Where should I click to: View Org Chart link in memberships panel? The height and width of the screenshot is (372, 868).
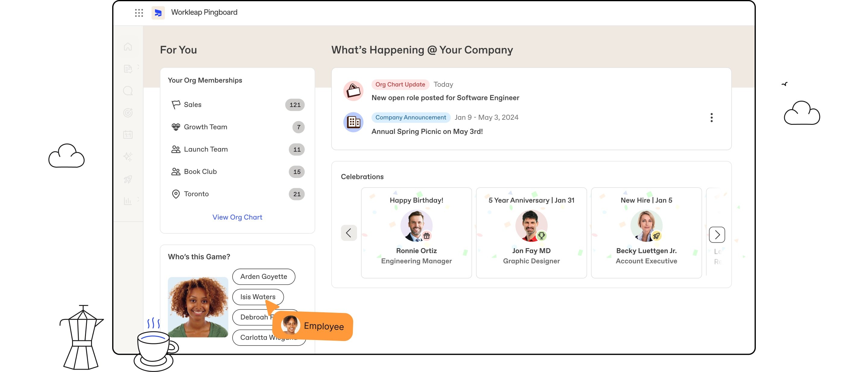(x=237, y=216)
